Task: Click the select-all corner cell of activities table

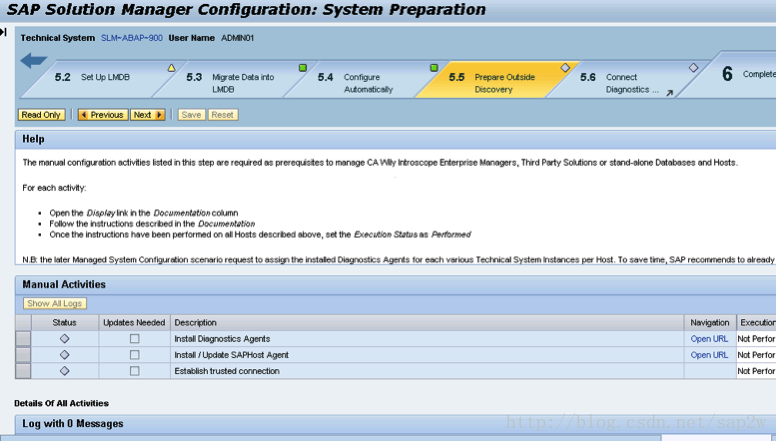Action: coord(23,323)
